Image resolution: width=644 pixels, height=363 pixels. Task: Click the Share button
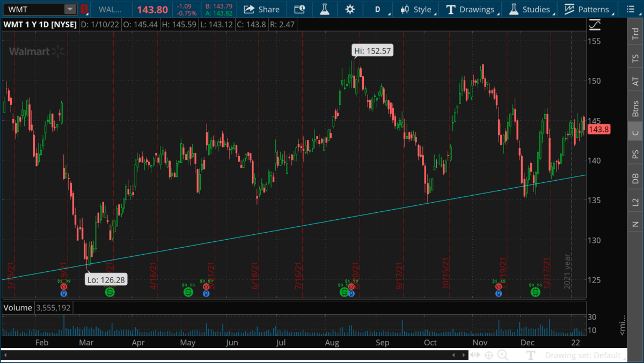[261, 9]
